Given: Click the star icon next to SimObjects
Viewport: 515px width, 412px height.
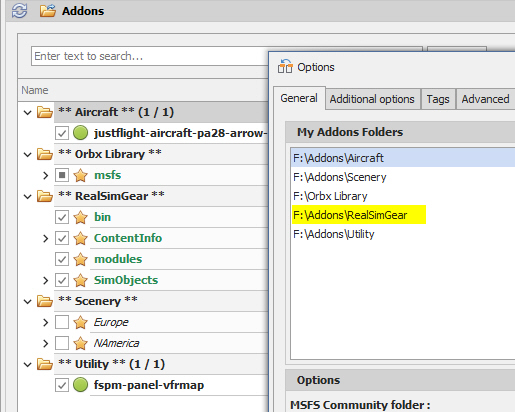Looking at the screenshot, I should [80, 280].
